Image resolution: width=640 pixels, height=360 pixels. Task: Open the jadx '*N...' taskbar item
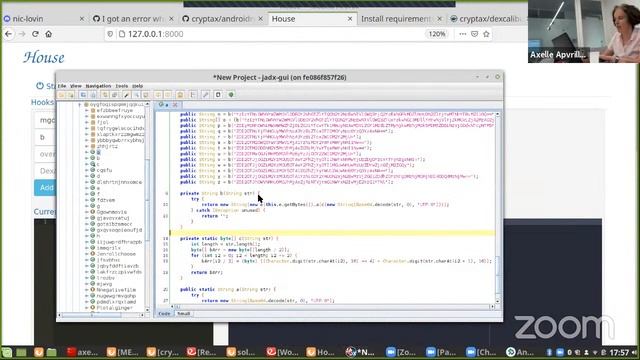(360, 352)
